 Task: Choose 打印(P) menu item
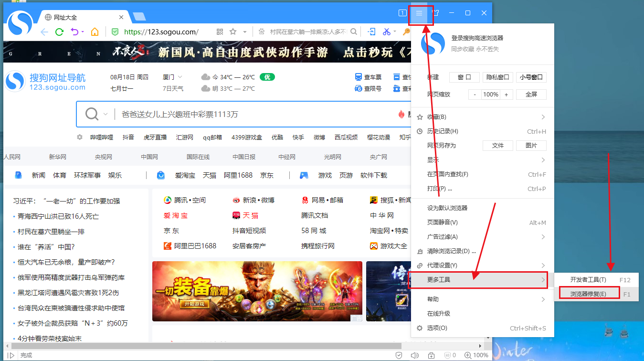point(483,189)
